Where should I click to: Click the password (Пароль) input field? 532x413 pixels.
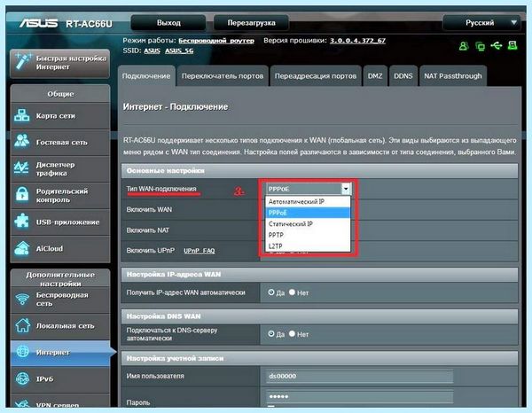click(x=360, y=396)
